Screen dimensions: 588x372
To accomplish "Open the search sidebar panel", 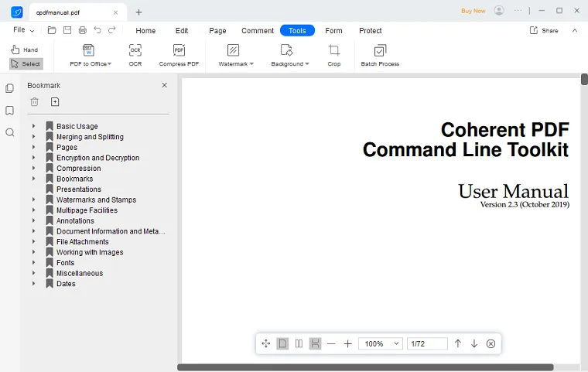I will [x=10, y=132].
